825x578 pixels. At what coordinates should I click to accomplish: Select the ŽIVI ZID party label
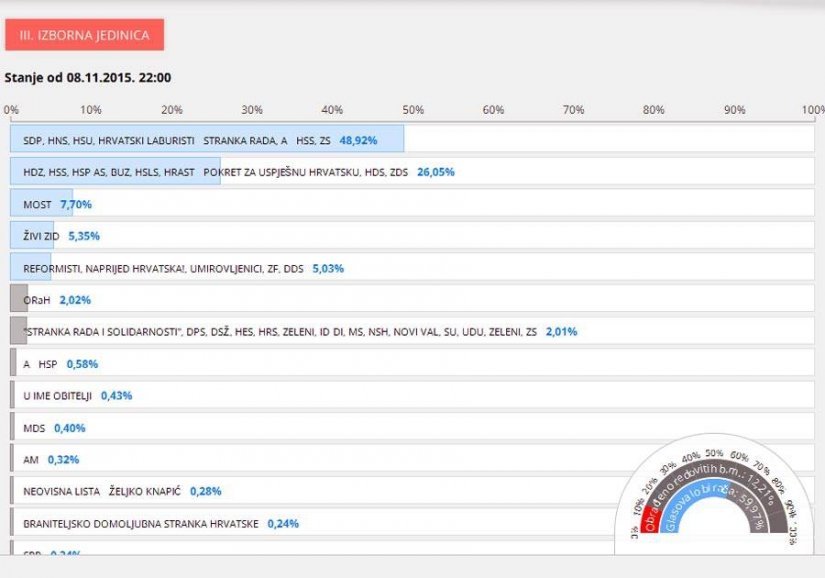tap(41, 236)
